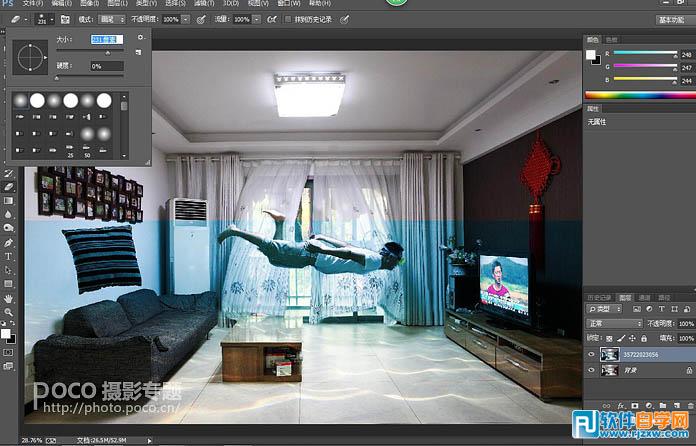Open flow slider dropdown arrow
The height and width of the screenshot is (446, 696).
tap(257, 20)
